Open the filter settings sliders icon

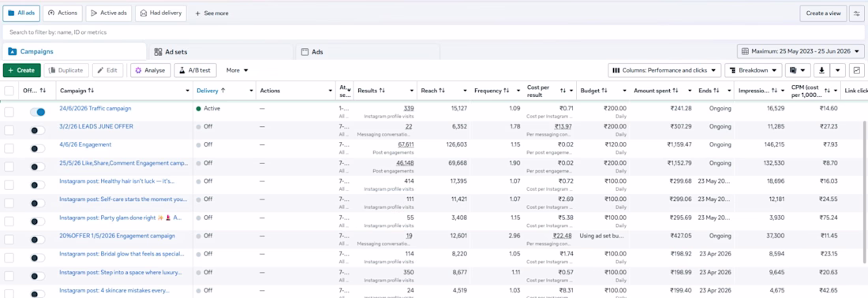tap(857, 13)
